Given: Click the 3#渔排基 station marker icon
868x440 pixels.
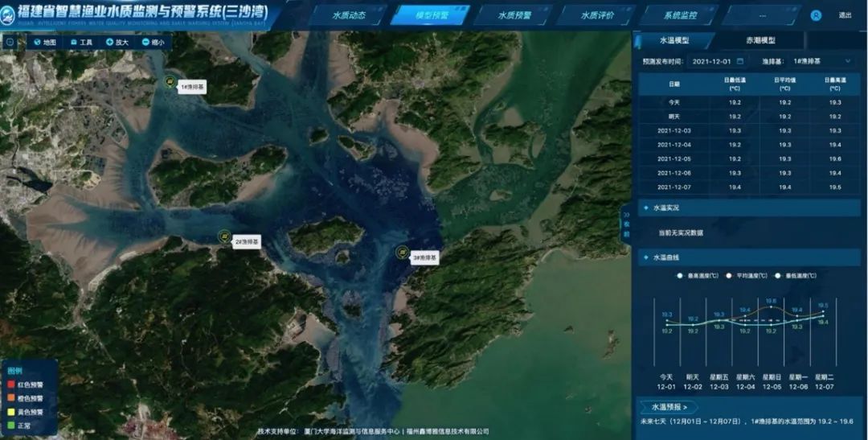Looking at the screenshot, I should pos(402,252).
